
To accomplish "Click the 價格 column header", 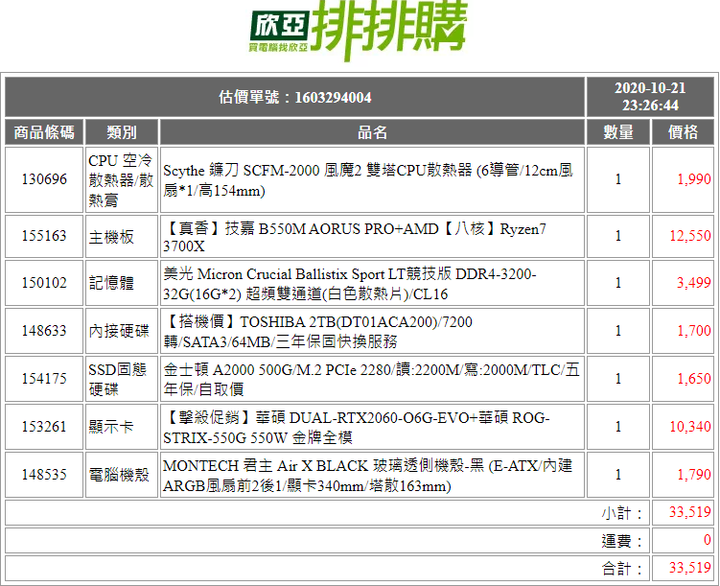I will point(683,132).
